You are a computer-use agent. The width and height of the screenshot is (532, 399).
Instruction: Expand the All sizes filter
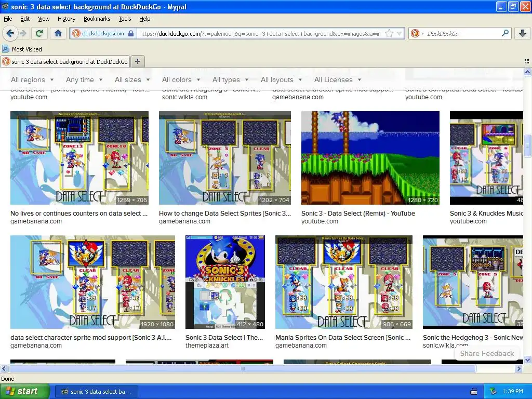click(x=132, y=79)
